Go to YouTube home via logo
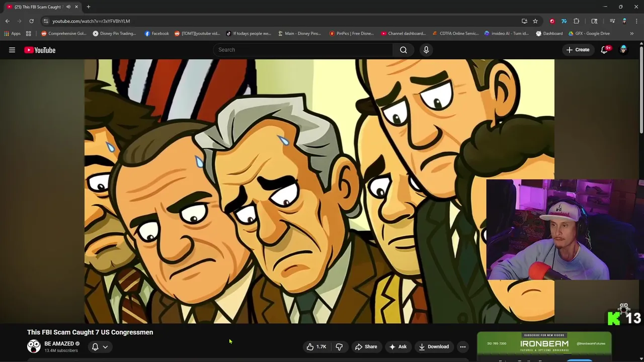644x362 pixels. tap(40, 50)
